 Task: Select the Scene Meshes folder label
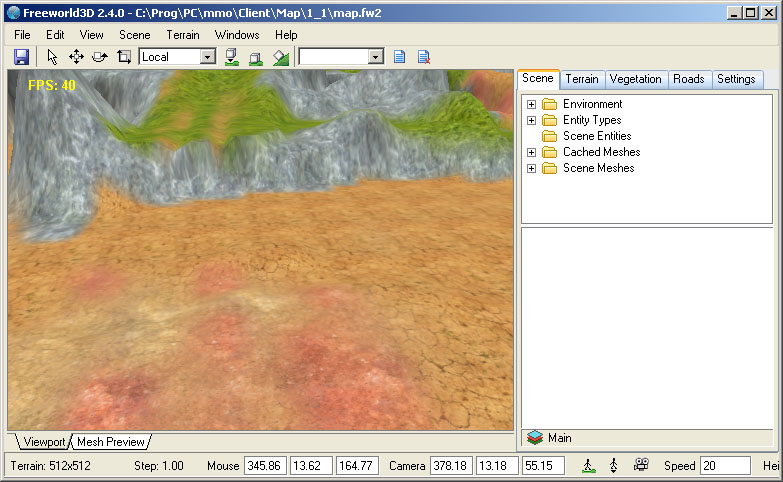click(x=599, y=168)
